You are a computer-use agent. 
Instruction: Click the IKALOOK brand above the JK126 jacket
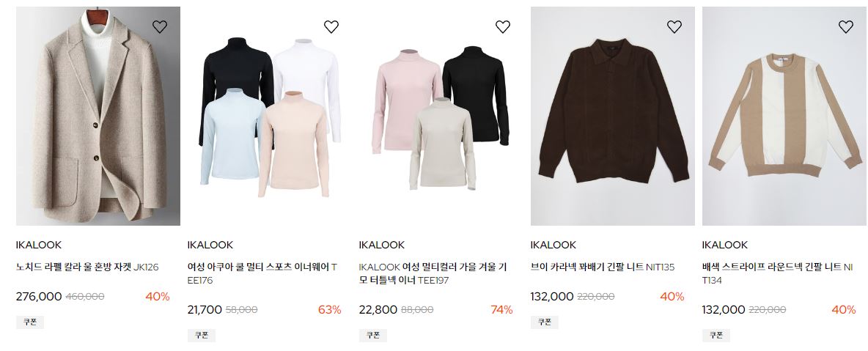coord(39,245)
